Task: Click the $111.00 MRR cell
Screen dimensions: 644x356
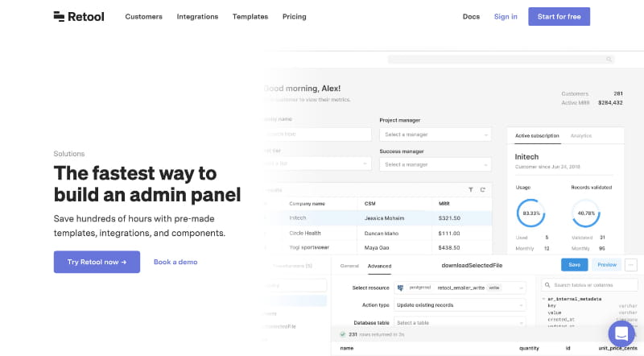Action: tap(449, 233)
